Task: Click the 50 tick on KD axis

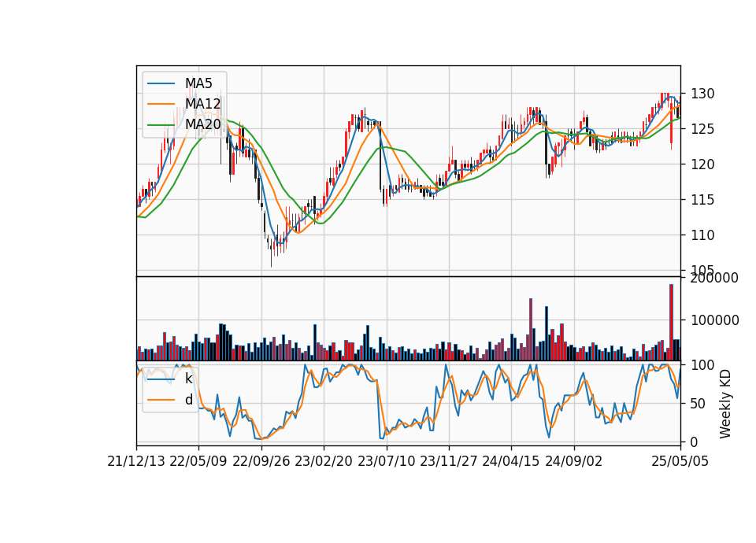Action: [x=699, y=404]
